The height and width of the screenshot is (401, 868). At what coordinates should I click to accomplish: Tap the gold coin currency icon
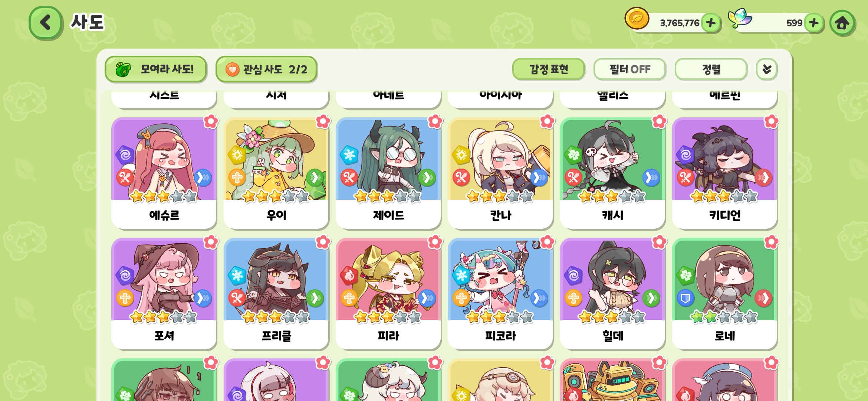pyautogui.click(x=637, y=19)
